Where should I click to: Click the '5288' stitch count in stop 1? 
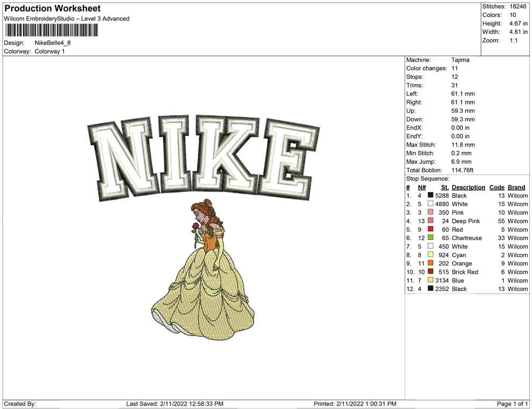point(442,195)
